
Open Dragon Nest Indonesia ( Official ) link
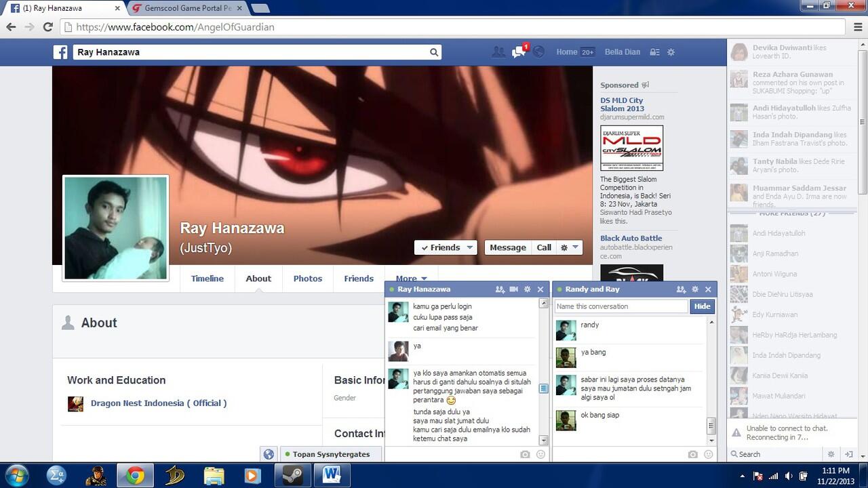[159, 403]
